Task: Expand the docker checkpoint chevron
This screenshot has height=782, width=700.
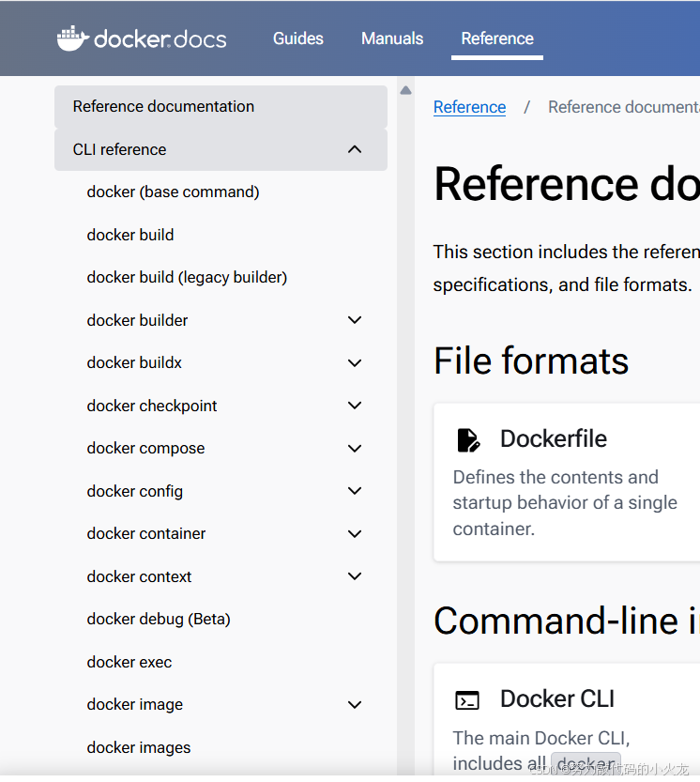Action: pyautogui.click(x=355, y=406)
